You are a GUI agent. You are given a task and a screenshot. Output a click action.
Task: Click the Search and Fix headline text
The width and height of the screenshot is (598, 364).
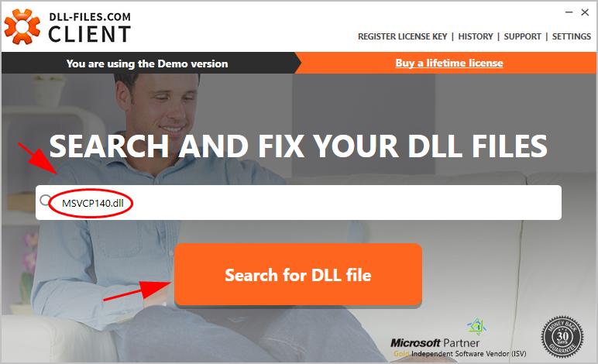298,146
